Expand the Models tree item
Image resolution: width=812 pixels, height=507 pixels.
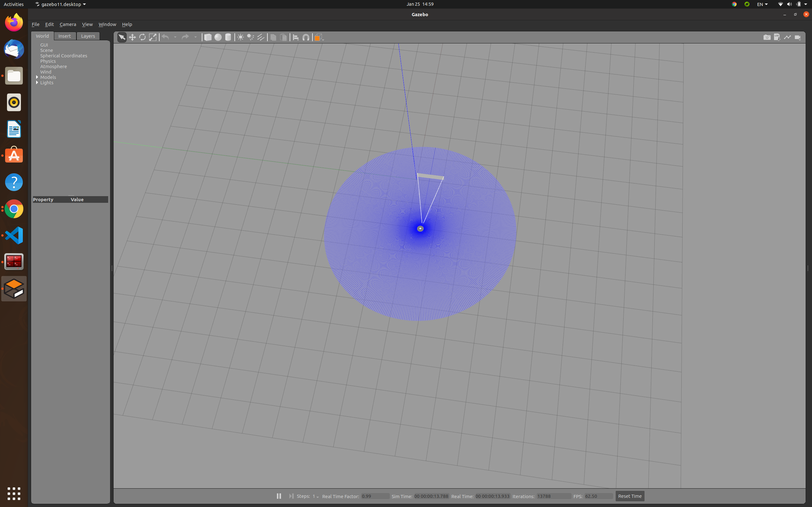pyautogui.click(x=37, y=77)
